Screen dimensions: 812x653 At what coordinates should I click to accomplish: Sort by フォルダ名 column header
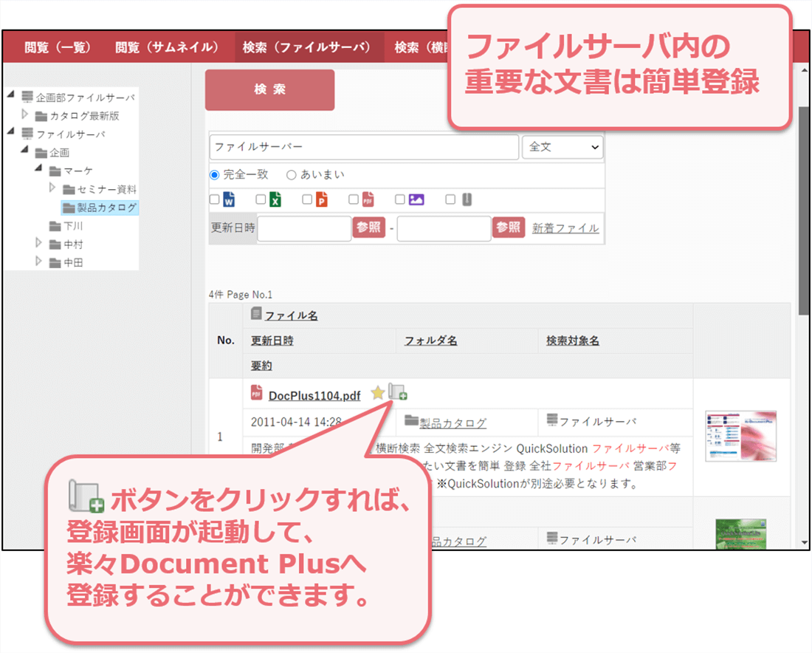click(431, 341)
